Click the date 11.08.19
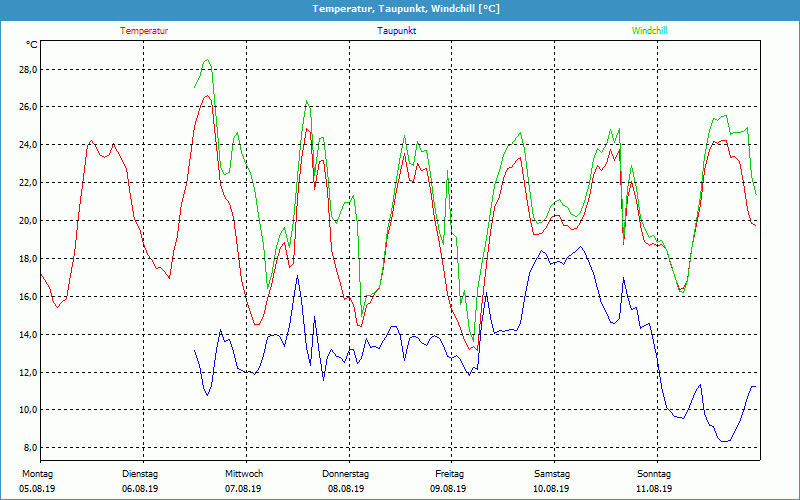The width and height of the screenshot is (800, 500). pos(654,489)
